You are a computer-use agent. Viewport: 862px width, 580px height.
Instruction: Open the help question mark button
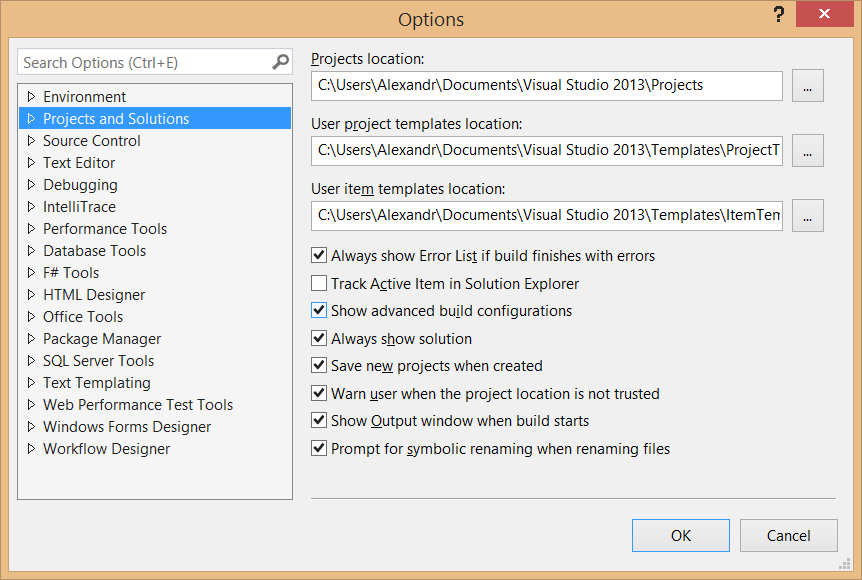click(x=778, y=14)
